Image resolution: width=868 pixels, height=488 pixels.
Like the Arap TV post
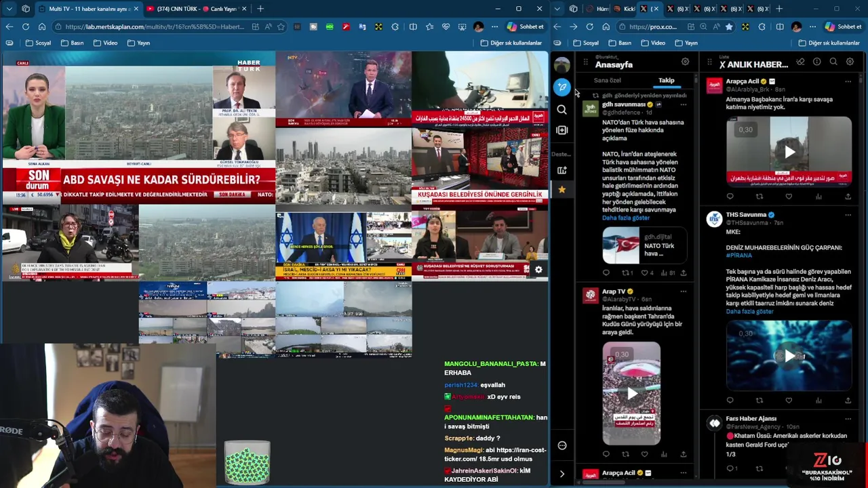644,454
